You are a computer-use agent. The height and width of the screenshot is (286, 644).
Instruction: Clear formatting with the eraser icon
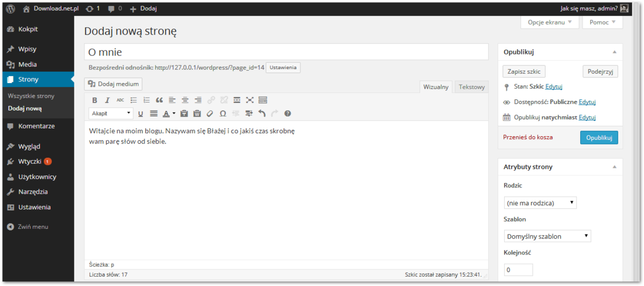pos(210,113)
